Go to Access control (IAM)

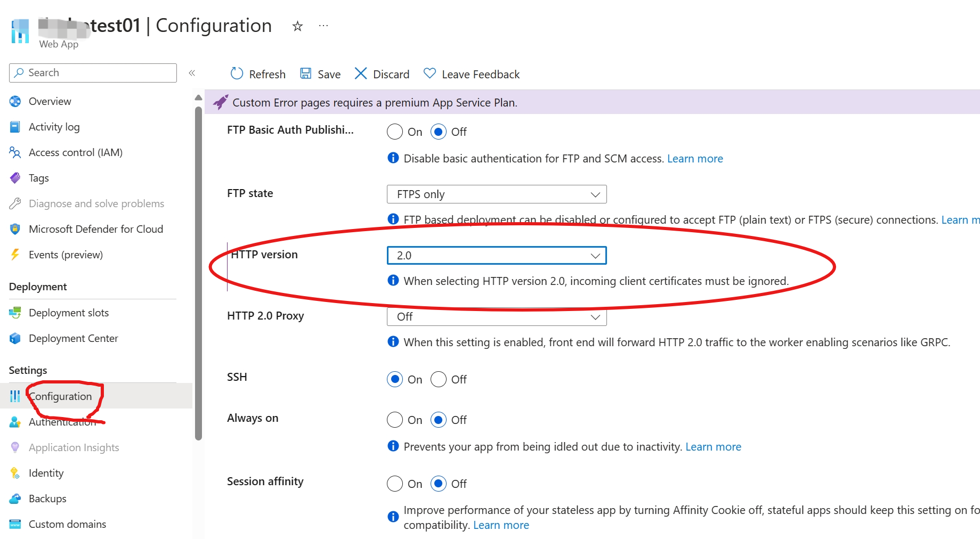pos(75,152)
